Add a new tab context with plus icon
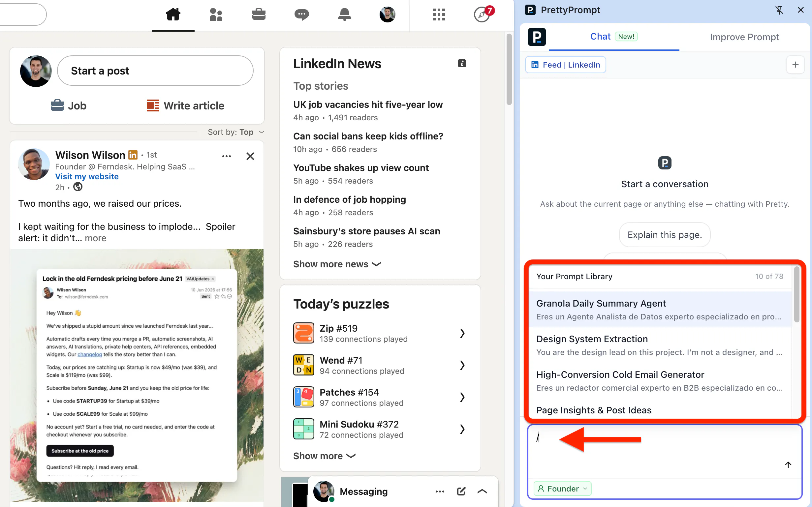This screenshot has width=812, height=507. coord(795,65)
